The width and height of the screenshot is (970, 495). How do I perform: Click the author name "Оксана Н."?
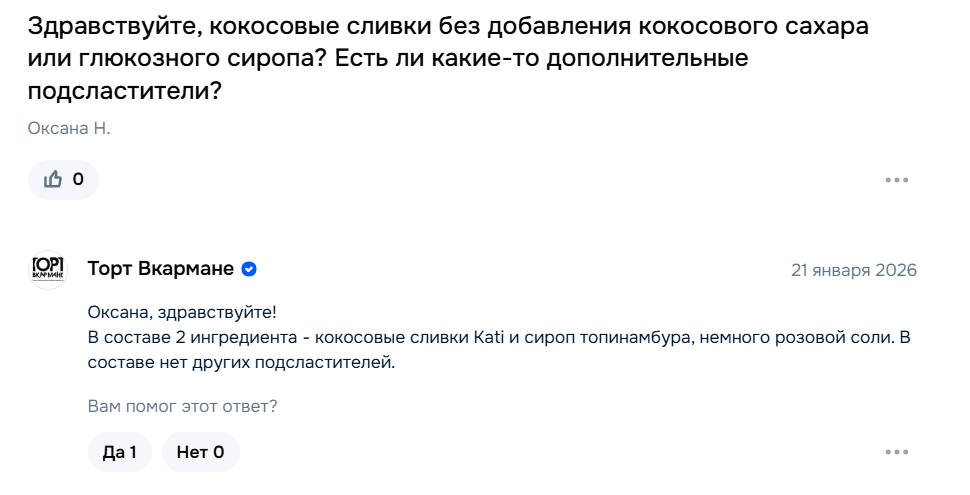point(69,128)
